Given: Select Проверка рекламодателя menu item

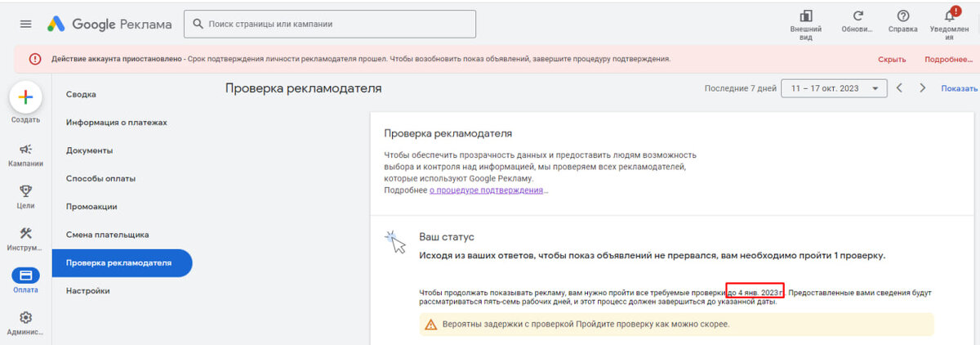Looking at the screenshot, I should [122, 263].
